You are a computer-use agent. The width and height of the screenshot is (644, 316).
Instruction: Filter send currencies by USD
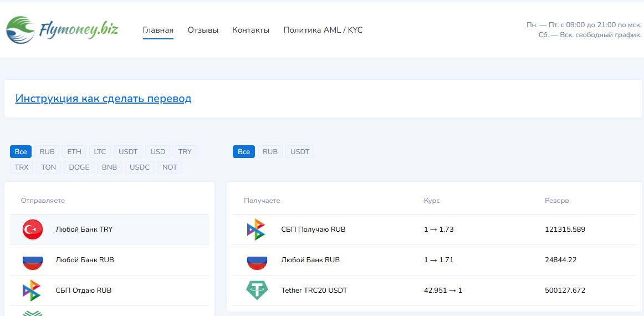click(x=158, y=152)
